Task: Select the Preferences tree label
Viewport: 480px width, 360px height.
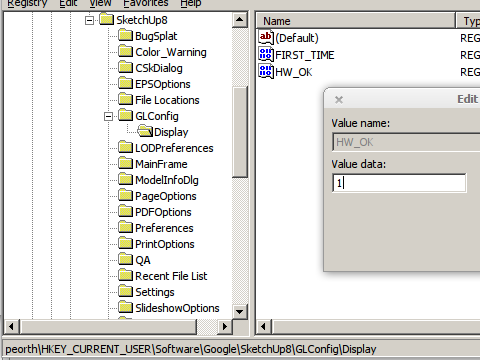Action: 164,228
